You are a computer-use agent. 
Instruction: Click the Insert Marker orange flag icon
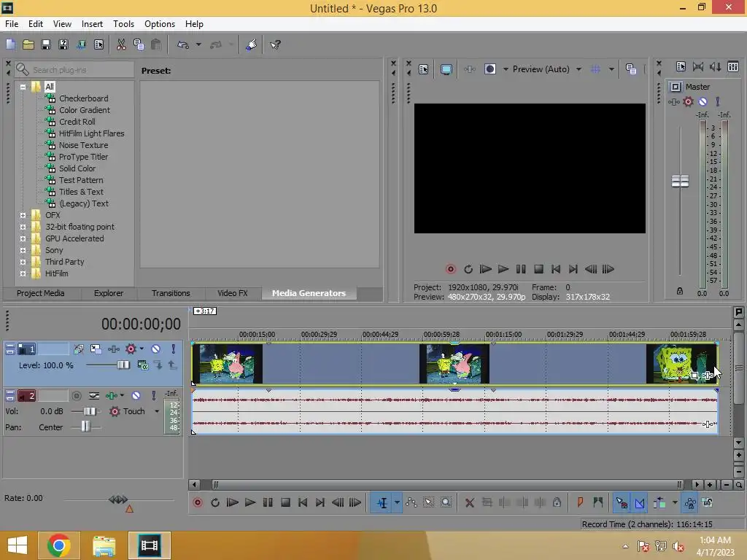click(580, 503)
